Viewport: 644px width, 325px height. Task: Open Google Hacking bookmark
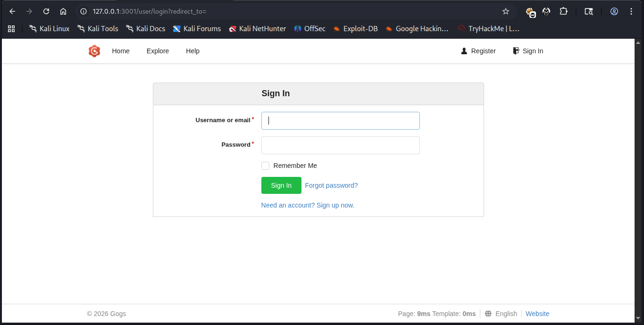417,29
